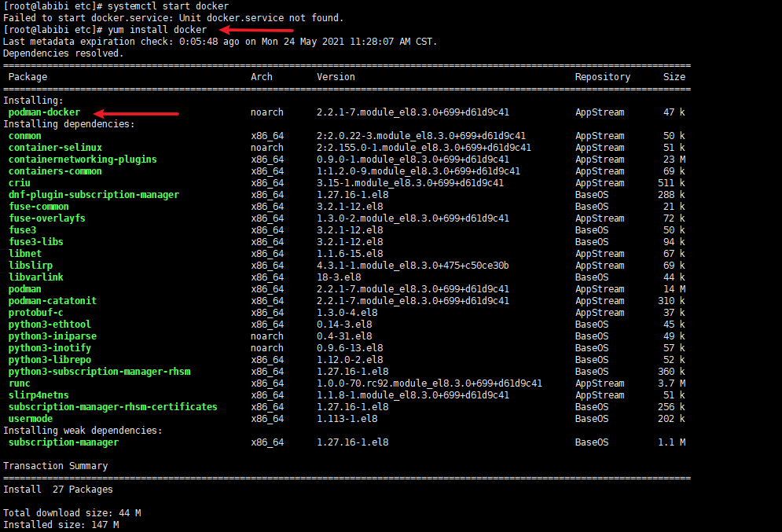Click the 'Installing dependencies:' heading
Image resolution: width=782 pixels, height=532 pixels.
pos(69,124)
